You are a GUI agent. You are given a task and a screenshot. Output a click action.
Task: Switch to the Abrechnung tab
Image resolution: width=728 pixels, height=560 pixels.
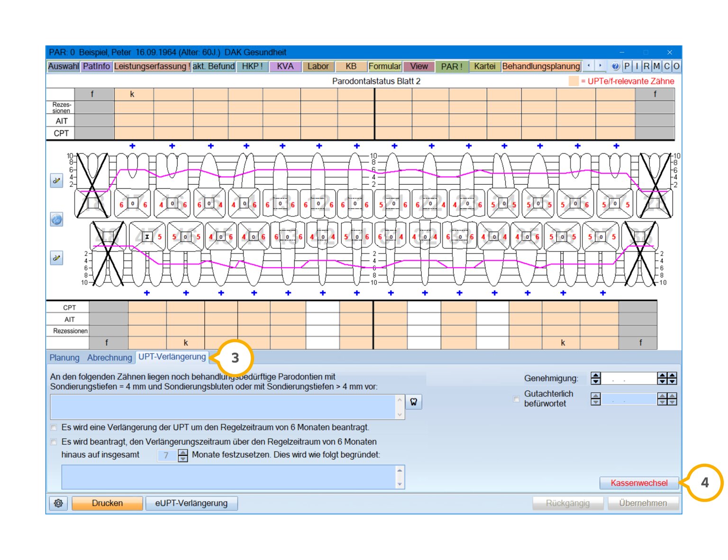coord(109,358)
